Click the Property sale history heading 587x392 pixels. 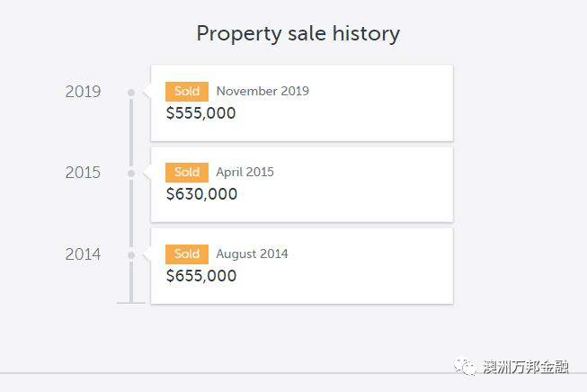(x=298, y=34)
